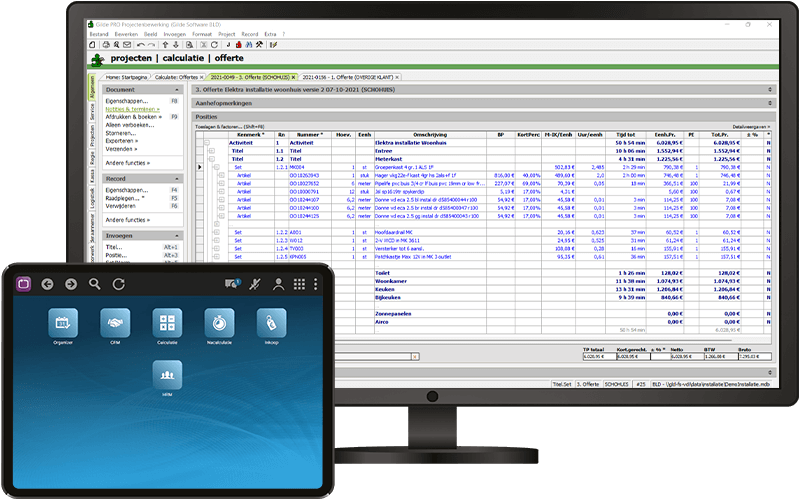Click the hammer tools toolbar icon

click(259, 45)
